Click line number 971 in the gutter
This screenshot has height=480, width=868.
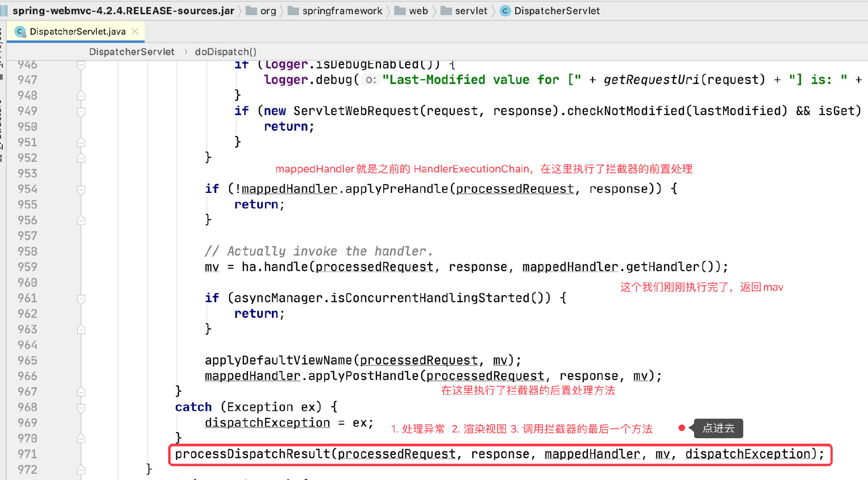pos(28,454)
